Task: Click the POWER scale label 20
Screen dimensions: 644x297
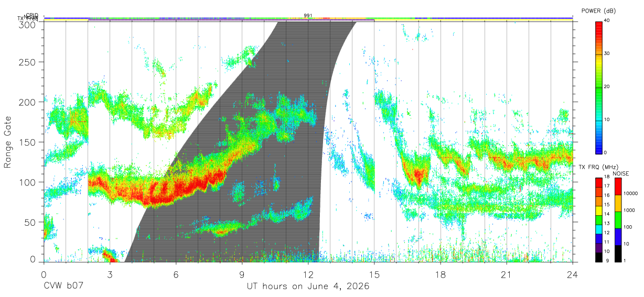Action: [x=606, y=86]
